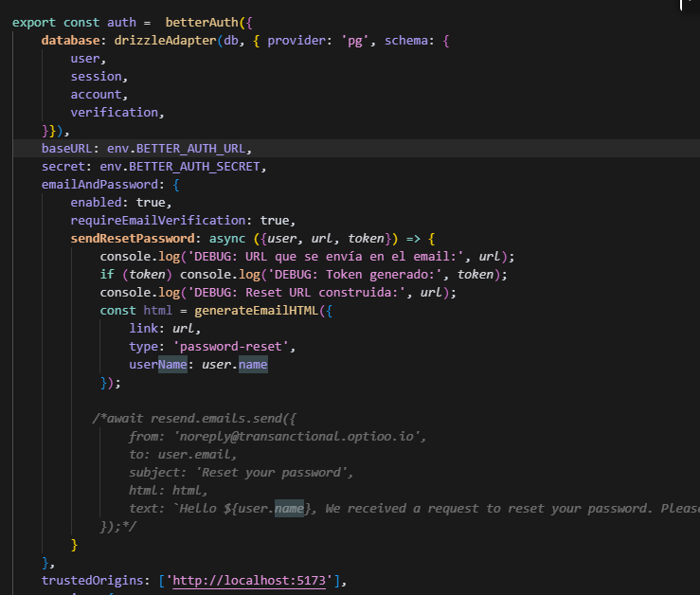Click the commented 'html: html,' line

(x=169, y=491)
